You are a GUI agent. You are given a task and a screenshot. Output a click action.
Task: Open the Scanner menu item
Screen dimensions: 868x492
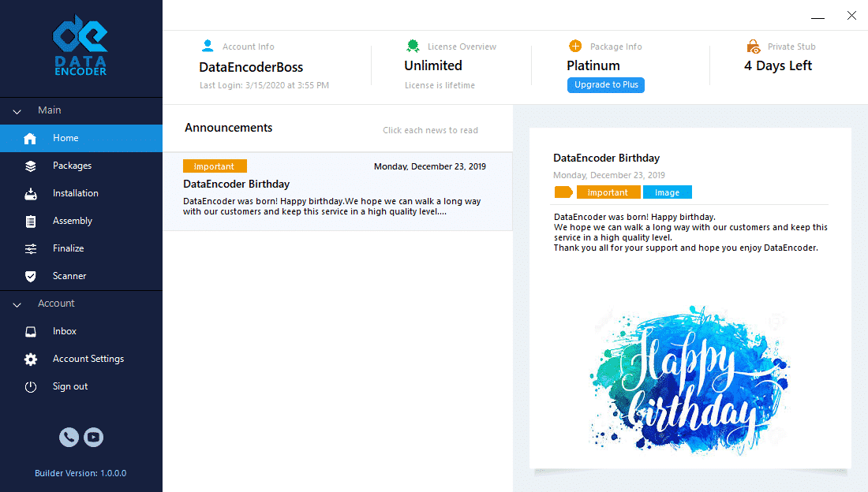[81, 276]
